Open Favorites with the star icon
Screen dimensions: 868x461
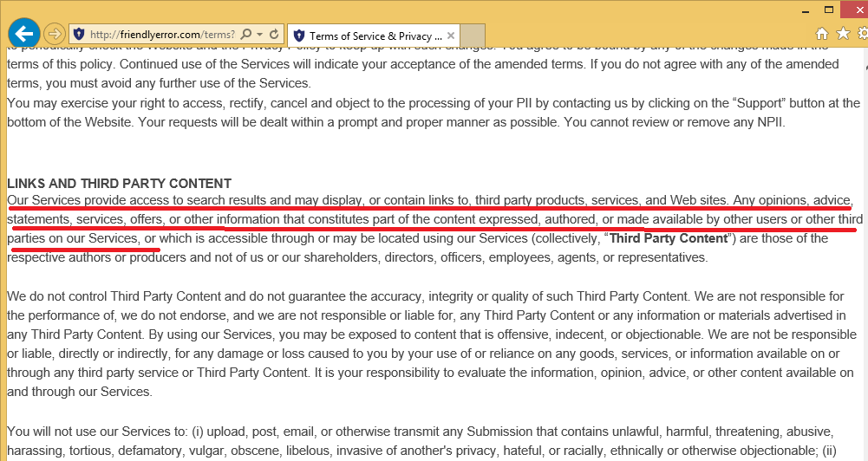[842, 35]
